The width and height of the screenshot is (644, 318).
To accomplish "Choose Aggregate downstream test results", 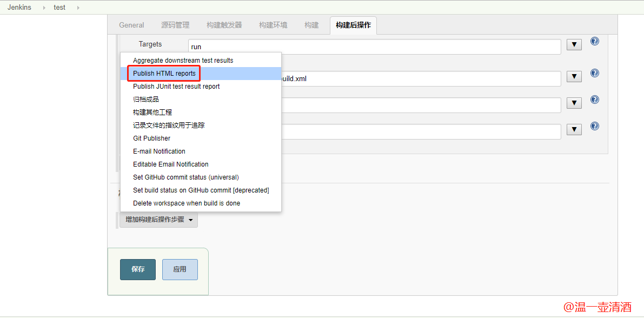I will pyautogui.click(x=201, y=61).
